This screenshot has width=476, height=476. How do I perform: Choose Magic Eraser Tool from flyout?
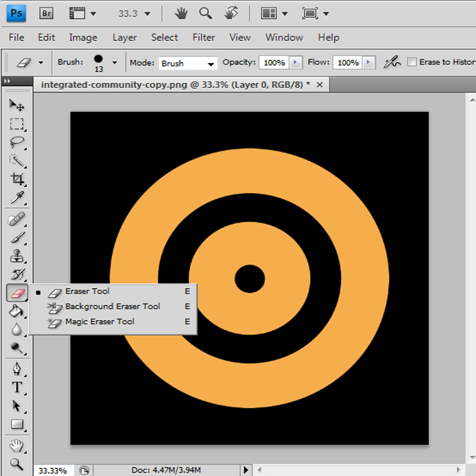coord(113,322)
